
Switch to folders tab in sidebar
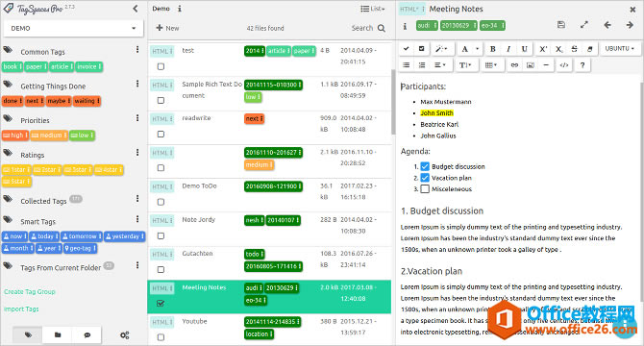tap(58, 335)
